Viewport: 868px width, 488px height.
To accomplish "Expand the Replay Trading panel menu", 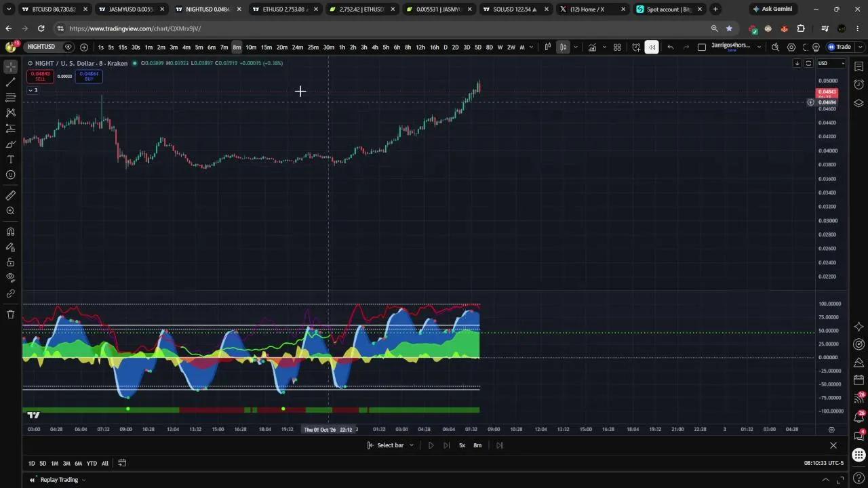I will [84, 480].
